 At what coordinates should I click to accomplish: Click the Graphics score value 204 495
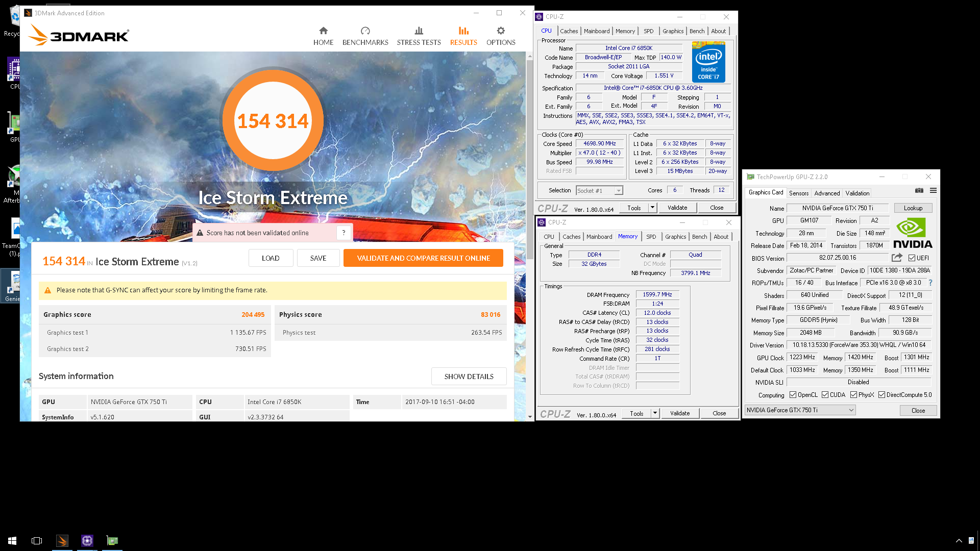253,315
